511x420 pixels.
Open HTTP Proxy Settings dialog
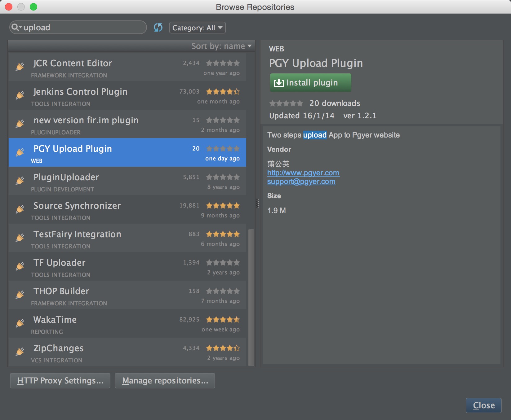coord(60,381)
